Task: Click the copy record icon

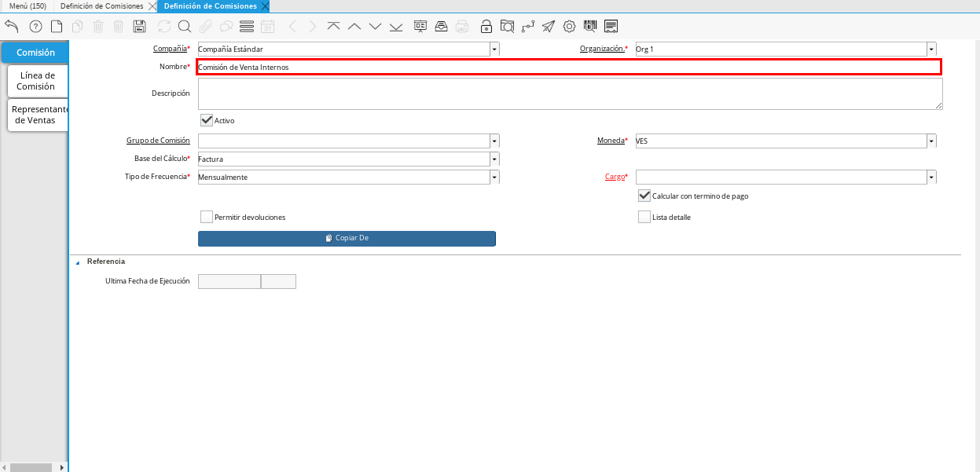Action: 77,26
